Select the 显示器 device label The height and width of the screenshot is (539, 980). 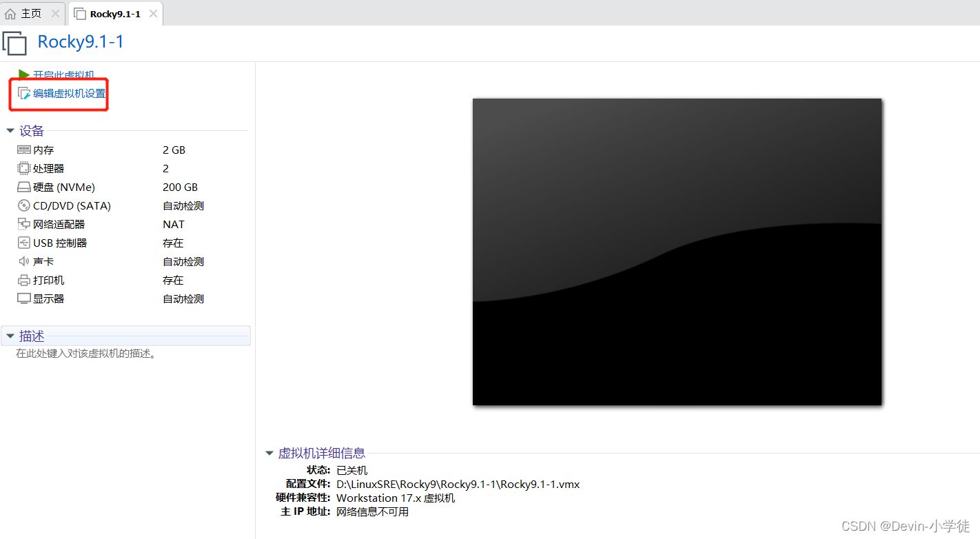pyautogui.click(x=48, y=298)
